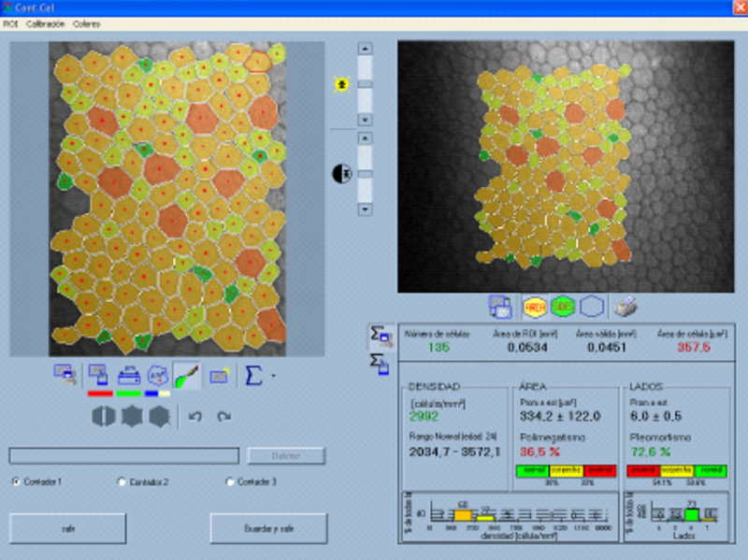Click the brightness slider thumb
Image resolution: width=748 pixels, height=560 pixels.
365,83
